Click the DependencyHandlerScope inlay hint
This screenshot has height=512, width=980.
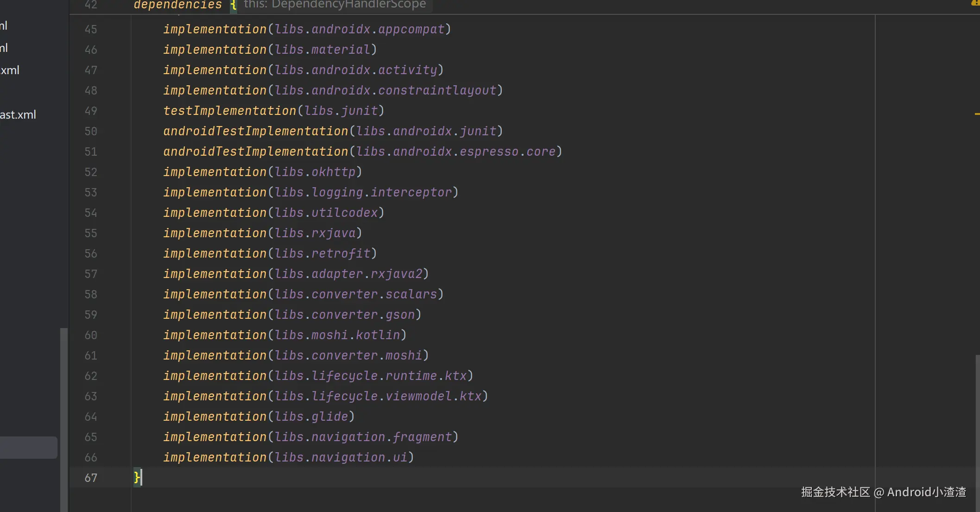click(335, 5)
